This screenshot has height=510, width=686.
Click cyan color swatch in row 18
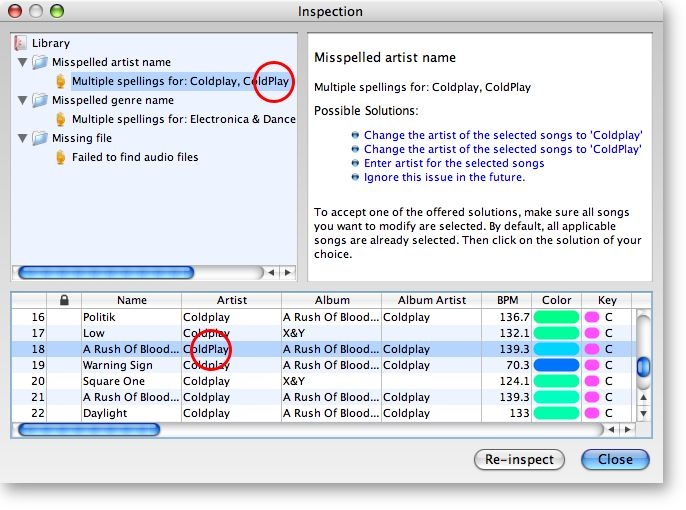[556, 349]
